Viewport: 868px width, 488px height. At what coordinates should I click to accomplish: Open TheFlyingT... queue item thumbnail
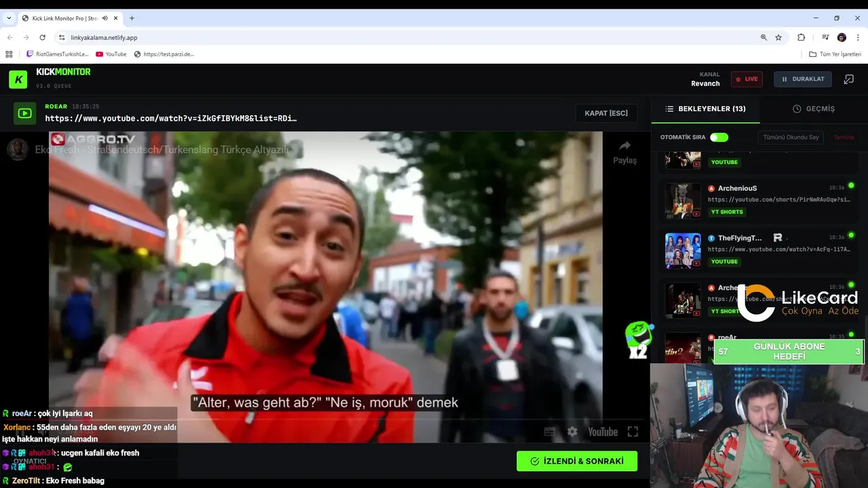click(683, 250)
